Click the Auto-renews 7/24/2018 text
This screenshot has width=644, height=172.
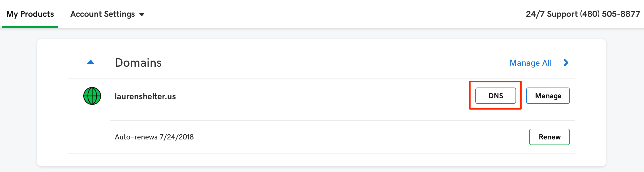tap(154, 137)
